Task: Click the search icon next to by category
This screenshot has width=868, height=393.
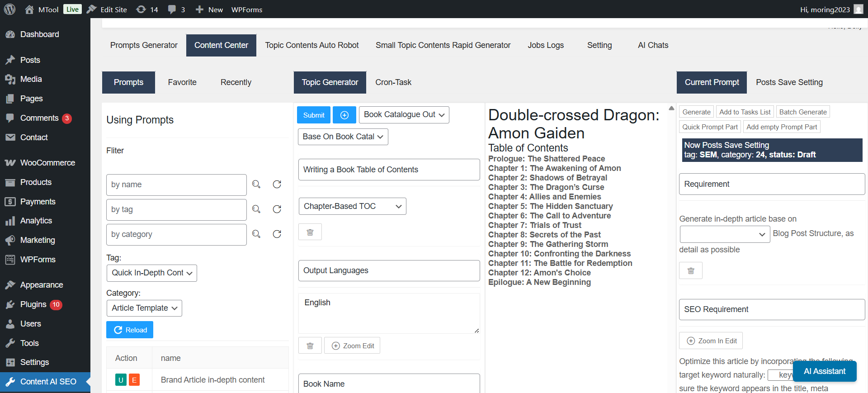Action: [256, 234]
